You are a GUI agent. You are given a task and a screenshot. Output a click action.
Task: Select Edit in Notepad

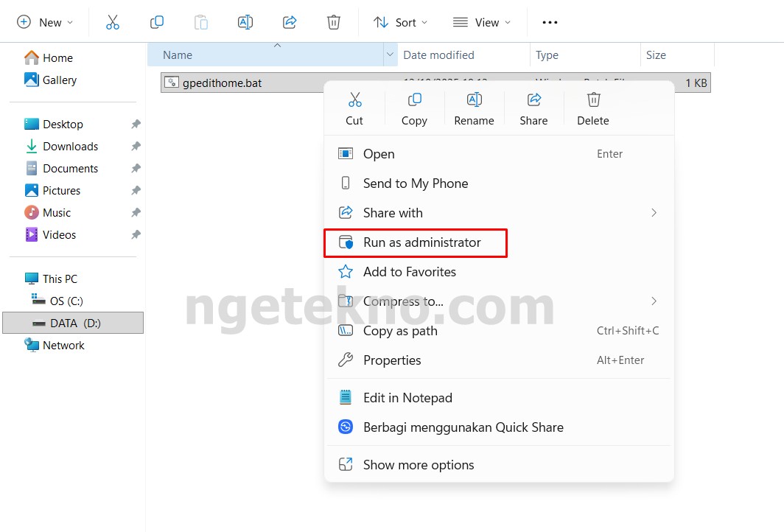[x=407, y=398]
